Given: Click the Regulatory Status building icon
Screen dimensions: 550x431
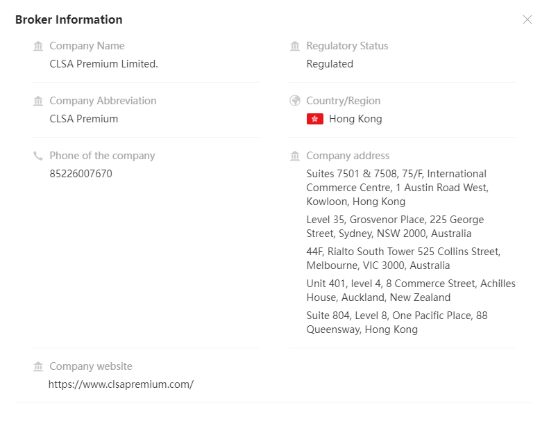Looking at the screenshot, I should (x=295, y=46).
